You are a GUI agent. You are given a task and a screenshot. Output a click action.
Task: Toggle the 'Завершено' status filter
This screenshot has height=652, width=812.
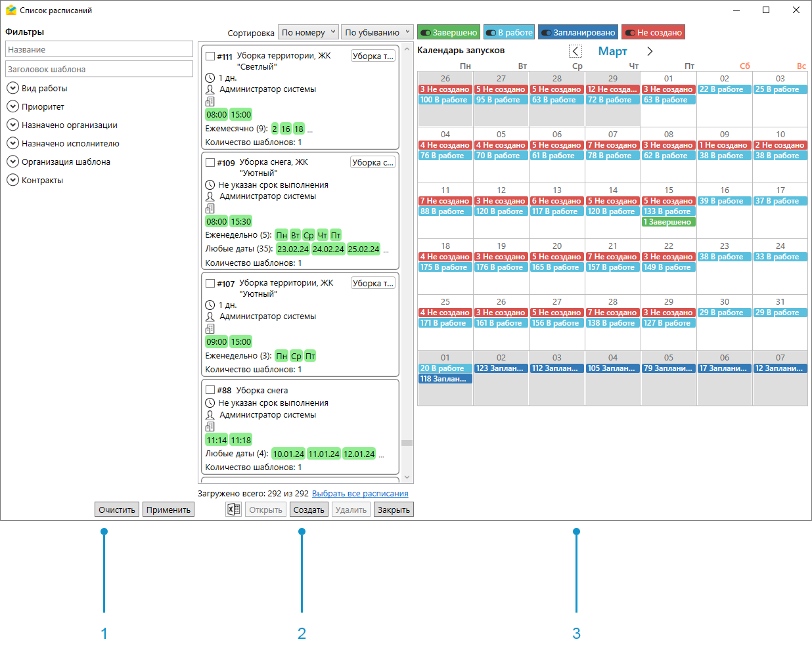coord(449,32)
